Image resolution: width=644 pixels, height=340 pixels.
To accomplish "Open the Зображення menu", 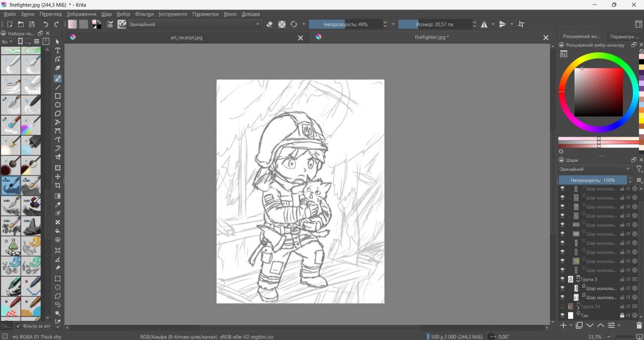I will (82, 14).
